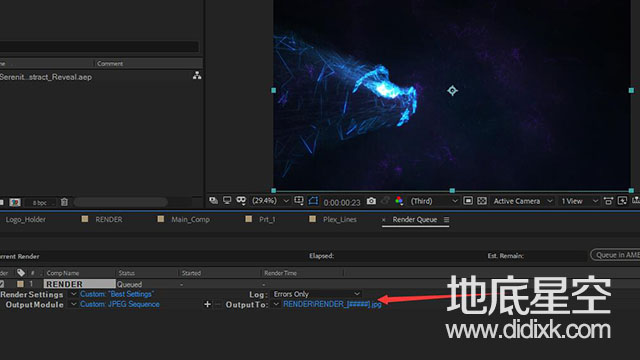Switch to the Main_Comp tab
This screenshot has width=640, height=360.
[x=190, y=220]
